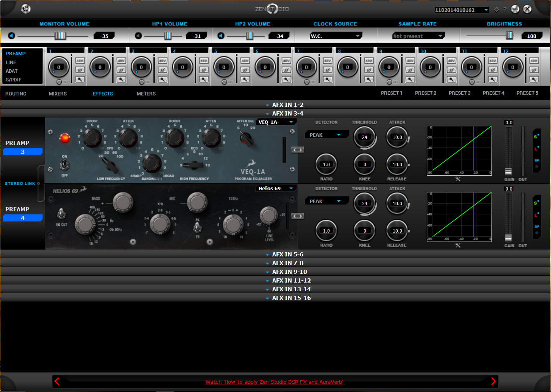This screenshot has width=551, height=392.
Task: Open the compressor settings wrench under the top graph
Action: point(458,179)
